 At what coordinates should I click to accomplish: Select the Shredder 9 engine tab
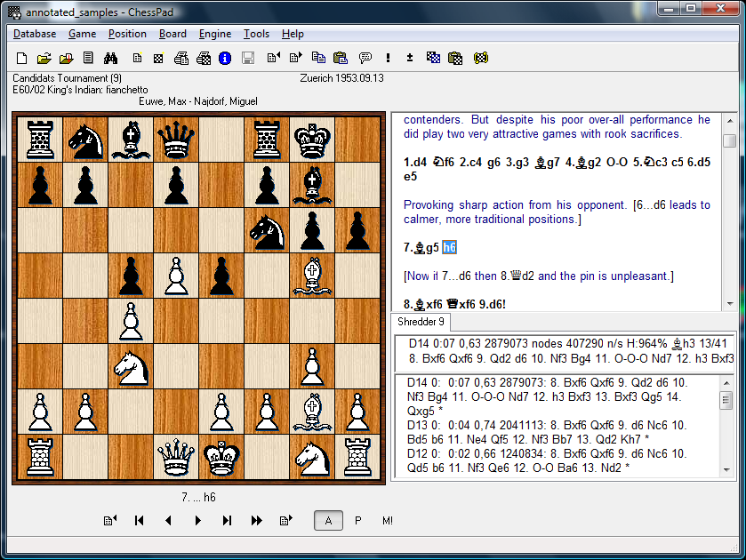point(422,322)
